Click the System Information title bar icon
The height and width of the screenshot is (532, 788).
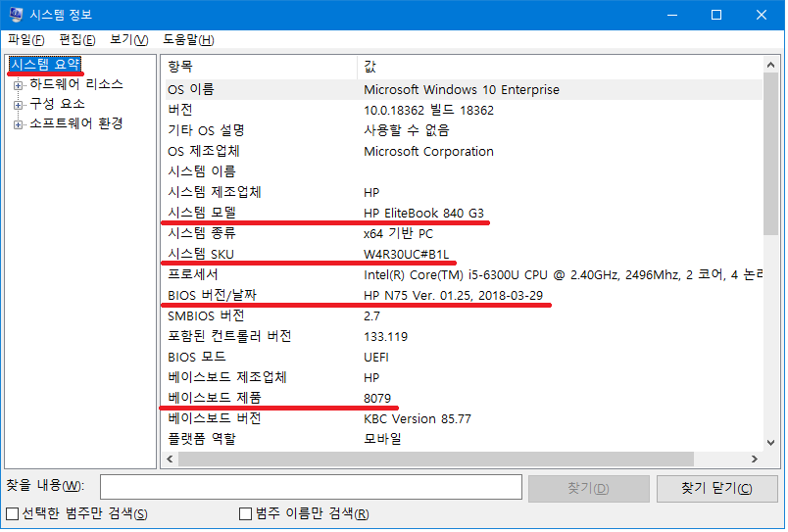tap(16, 15)
